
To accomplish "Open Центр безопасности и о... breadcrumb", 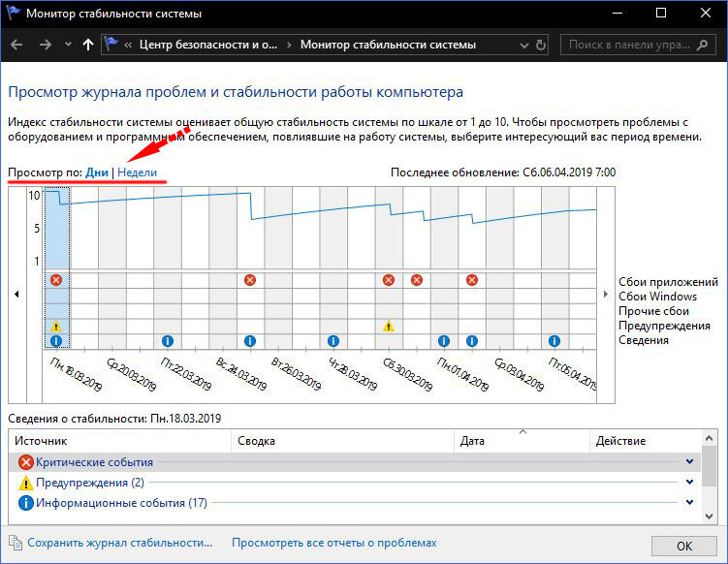I will coord(208,45).
